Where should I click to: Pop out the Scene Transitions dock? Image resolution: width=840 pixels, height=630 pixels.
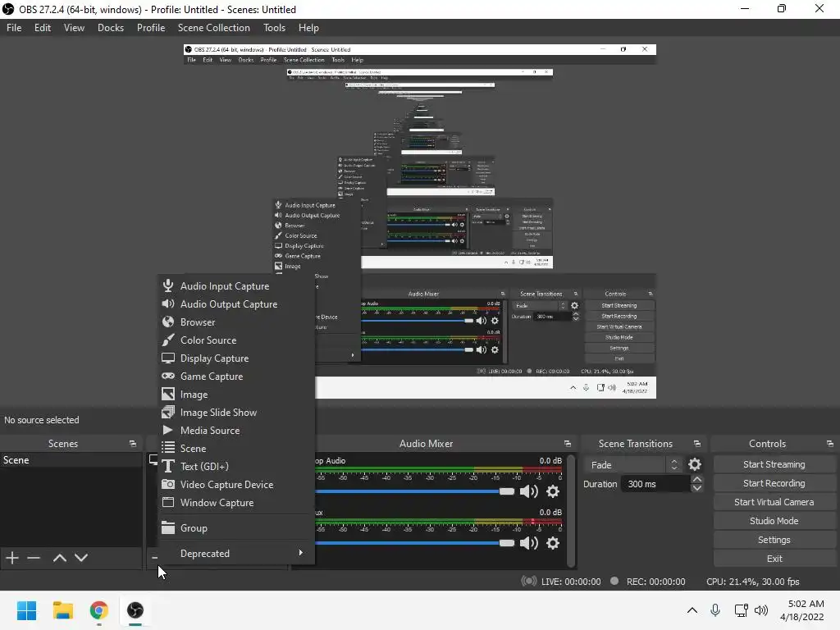pos(697,444)
